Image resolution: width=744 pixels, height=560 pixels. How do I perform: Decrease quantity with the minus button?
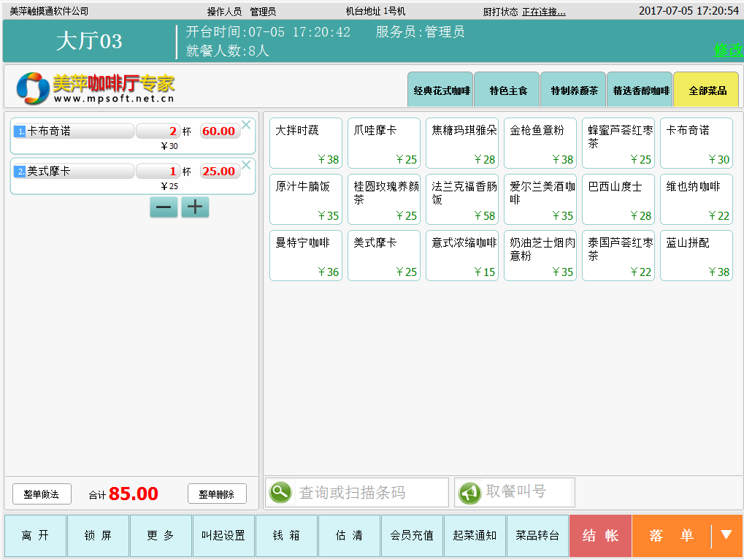point(164,207)
